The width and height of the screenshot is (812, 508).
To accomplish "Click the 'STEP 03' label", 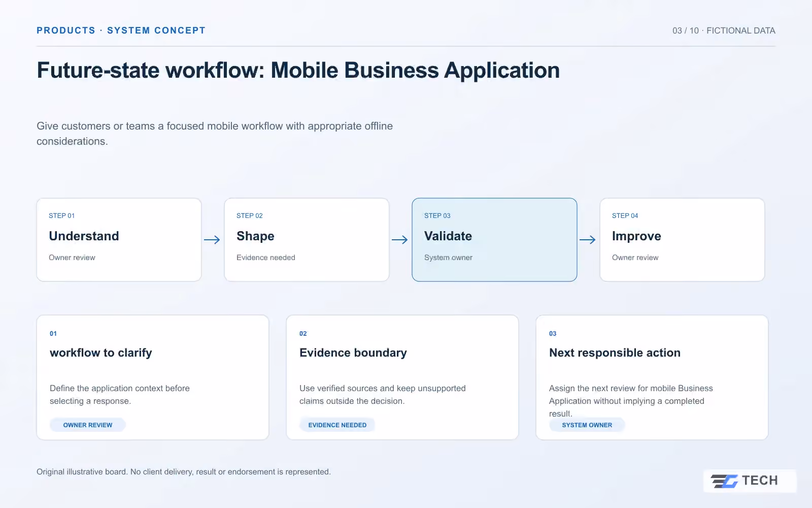I will tap(437, 215).
